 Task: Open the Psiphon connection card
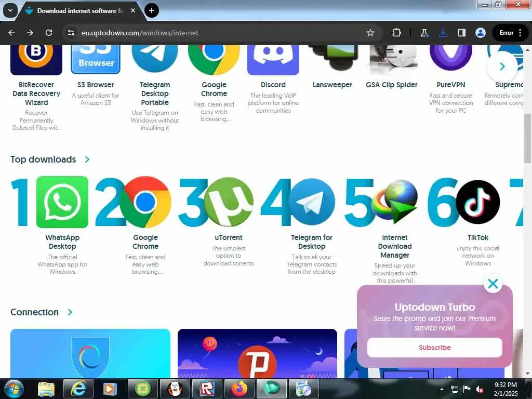(257, 353)
